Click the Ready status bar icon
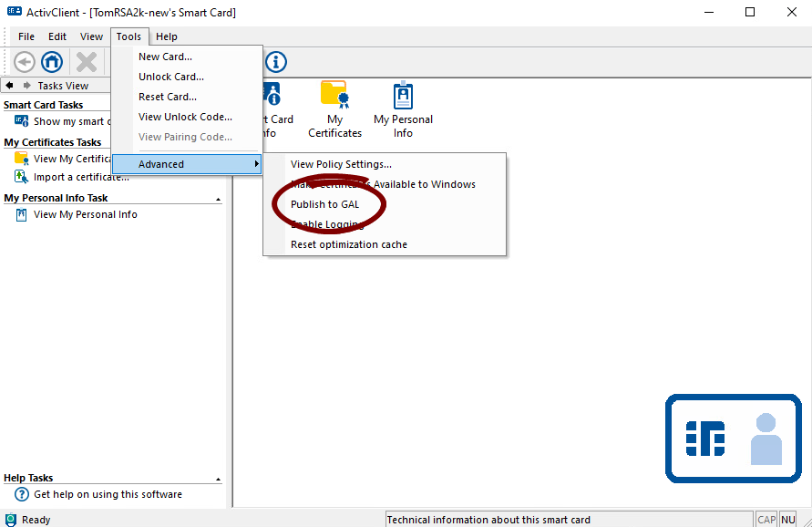 pos(10,520)
